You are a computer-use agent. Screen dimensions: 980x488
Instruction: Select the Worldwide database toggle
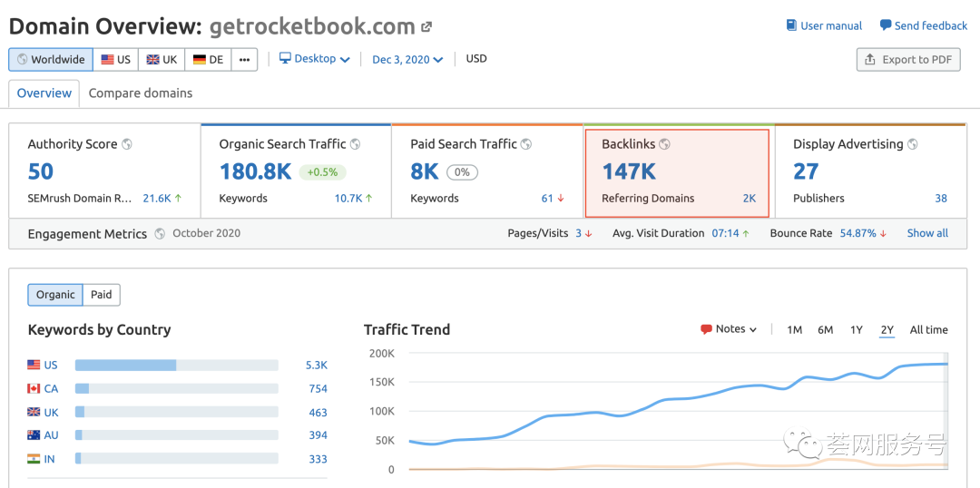pyautogui.click(x=51, y=60)
